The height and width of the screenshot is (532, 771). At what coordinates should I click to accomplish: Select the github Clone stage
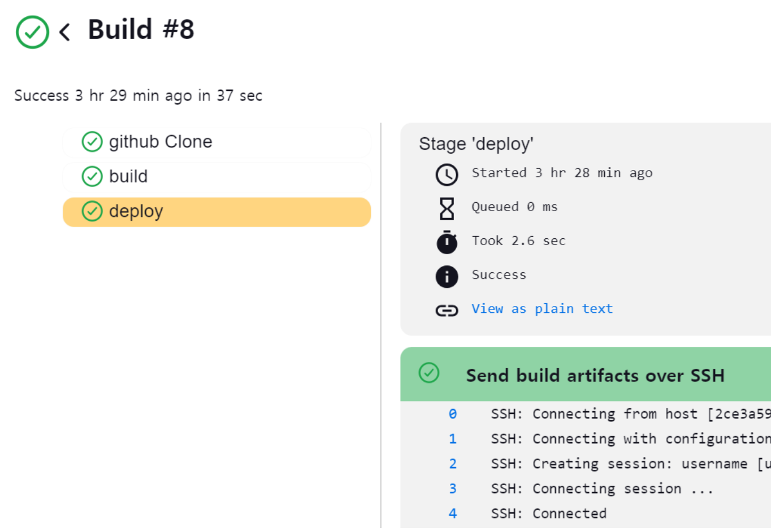point(217,142)
